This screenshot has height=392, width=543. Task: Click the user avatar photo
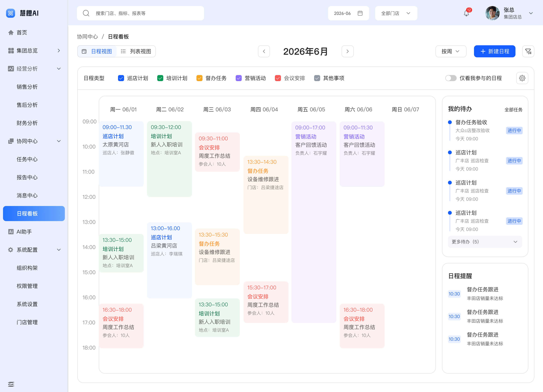pyautogui.click(x=492, y=13)
